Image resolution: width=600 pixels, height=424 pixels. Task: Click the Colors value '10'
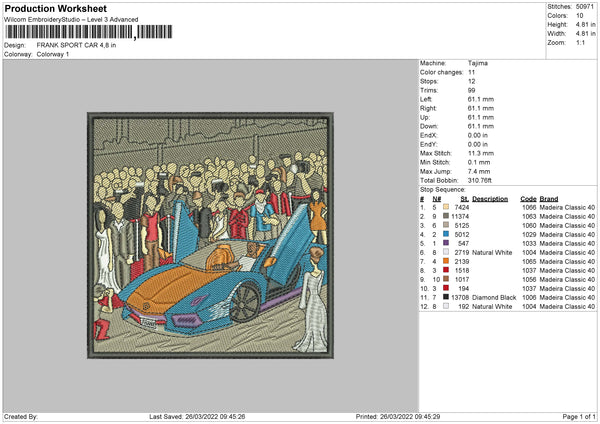coord(579,16)
